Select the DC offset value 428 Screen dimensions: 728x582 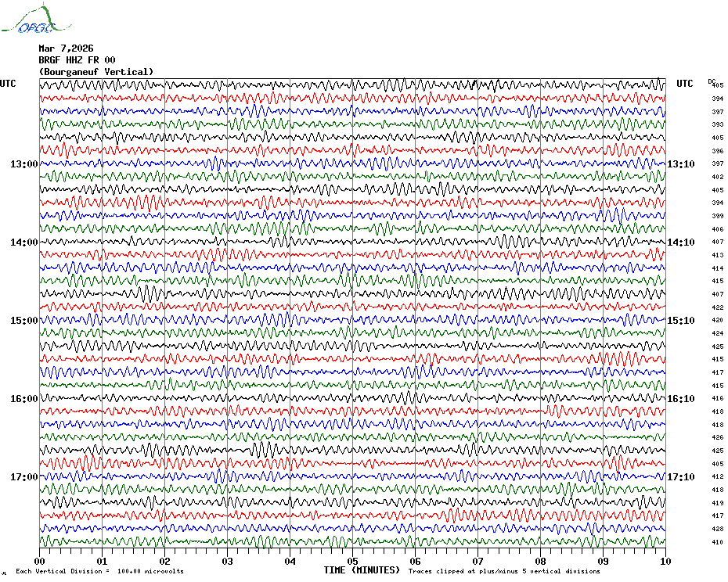pyautogui.click(x=717, y=529)
